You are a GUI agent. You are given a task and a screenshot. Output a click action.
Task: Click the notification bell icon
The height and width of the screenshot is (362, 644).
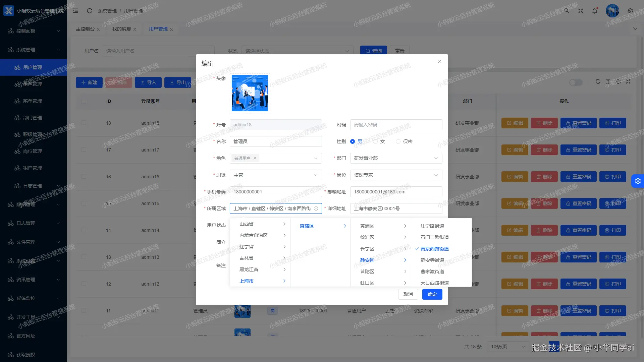coord(595,11)
